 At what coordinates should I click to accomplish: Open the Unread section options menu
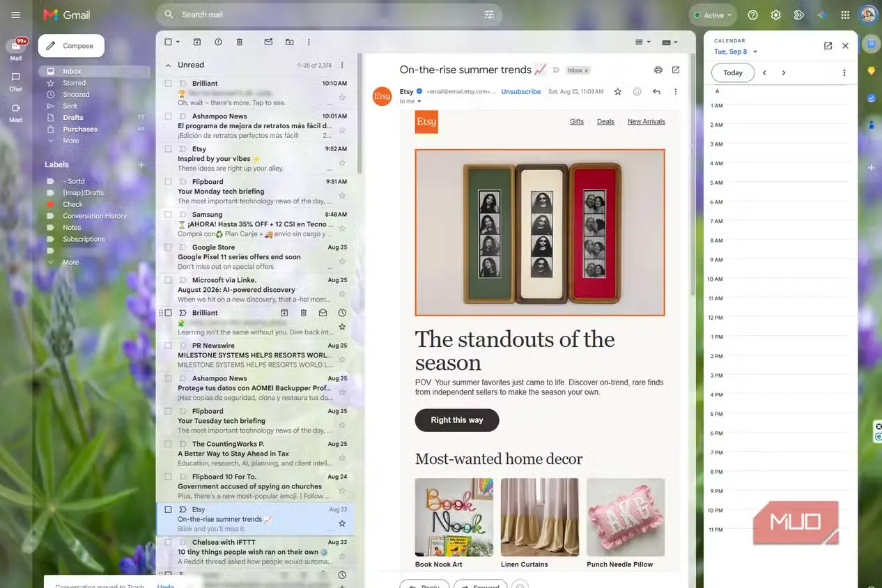coord(342,65)
